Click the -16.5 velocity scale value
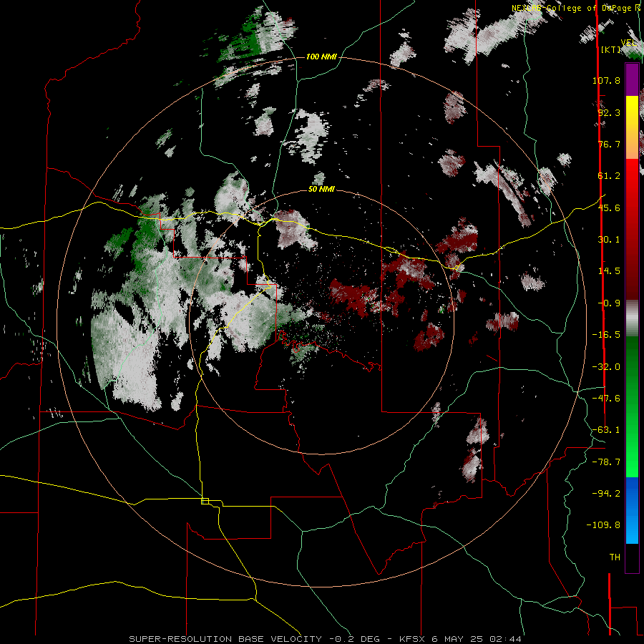This screenshot has height=644, width=644. click(606, 335)
